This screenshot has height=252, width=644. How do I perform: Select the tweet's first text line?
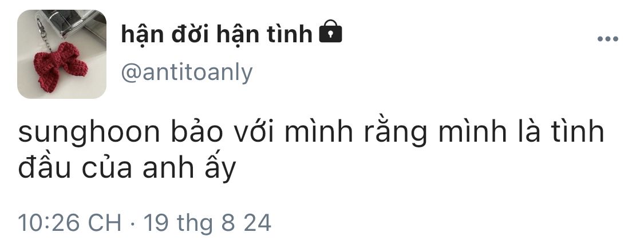pyautogui.click(x=311, y=133)
